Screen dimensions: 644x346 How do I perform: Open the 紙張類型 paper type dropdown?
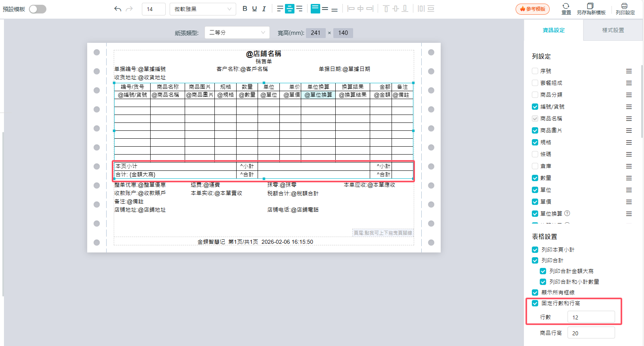(237, 32)
